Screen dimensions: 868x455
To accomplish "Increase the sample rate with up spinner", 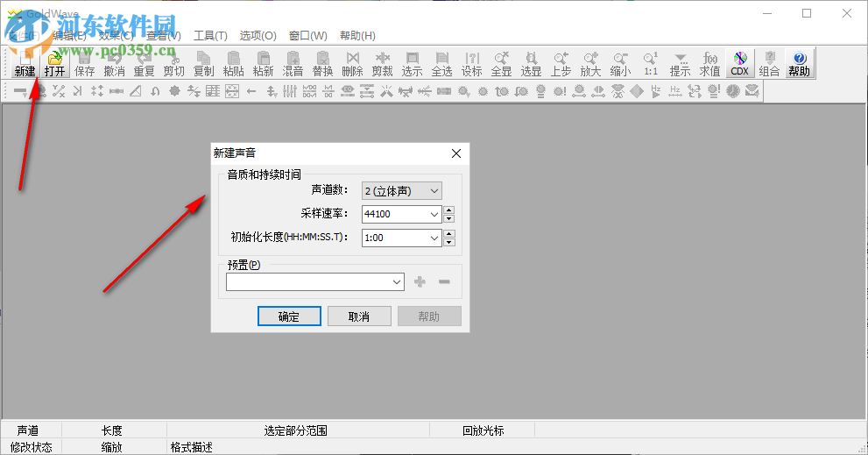I will tap(449, 210).
